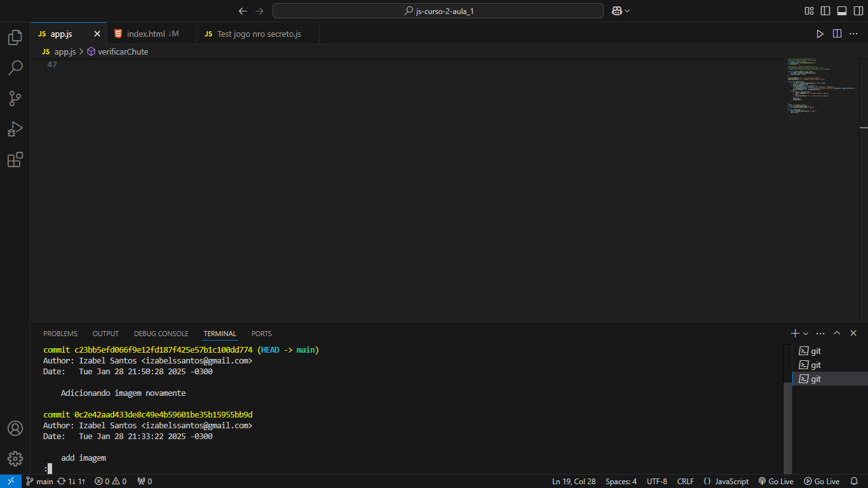Click the first Go Live button
Screen dimensions: 868x488
[776, 481]
